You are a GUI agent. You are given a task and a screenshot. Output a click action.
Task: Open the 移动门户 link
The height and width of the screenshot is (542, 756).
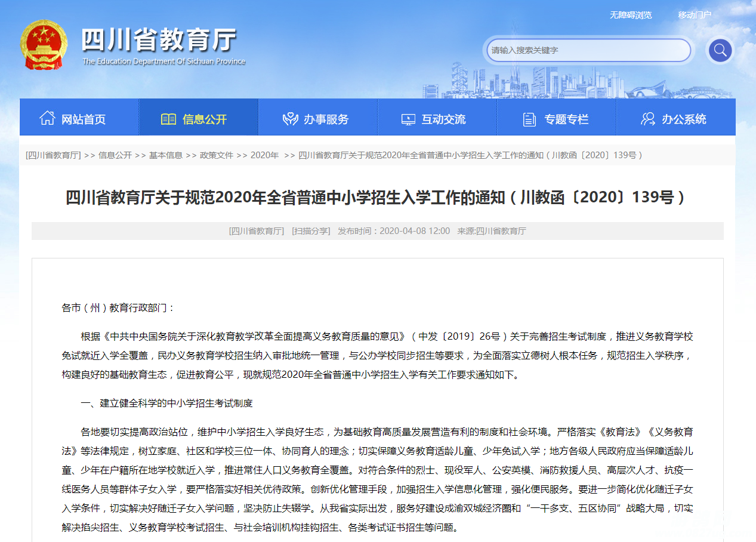[x=694, y=15]
